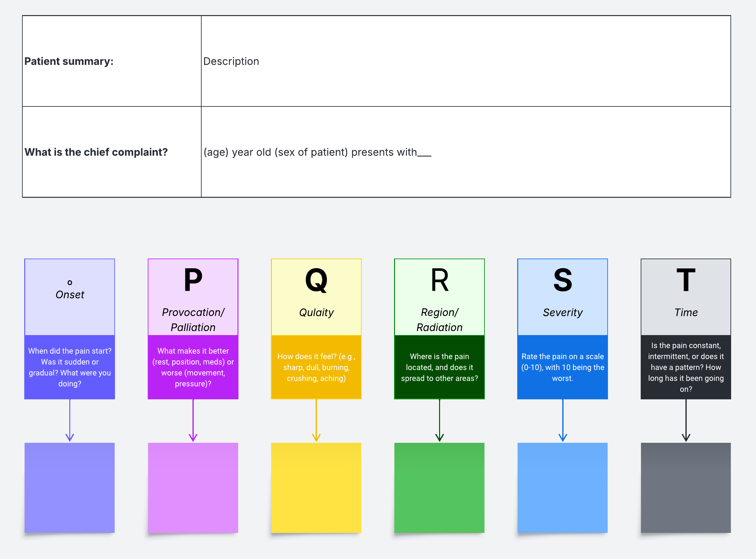
Task: Select the arrow connector below Quality card
Action: coord(316,419)
